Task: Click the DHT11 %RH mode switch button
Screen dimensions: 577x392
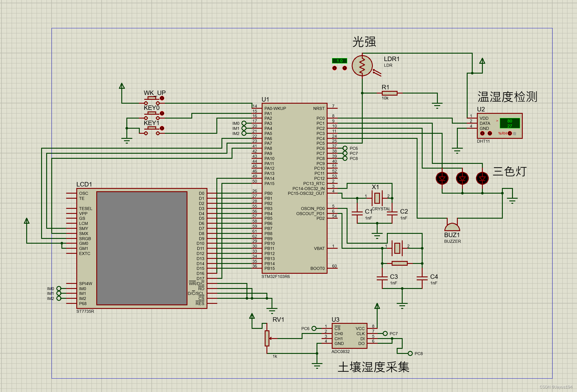Action: pos(510,133)
